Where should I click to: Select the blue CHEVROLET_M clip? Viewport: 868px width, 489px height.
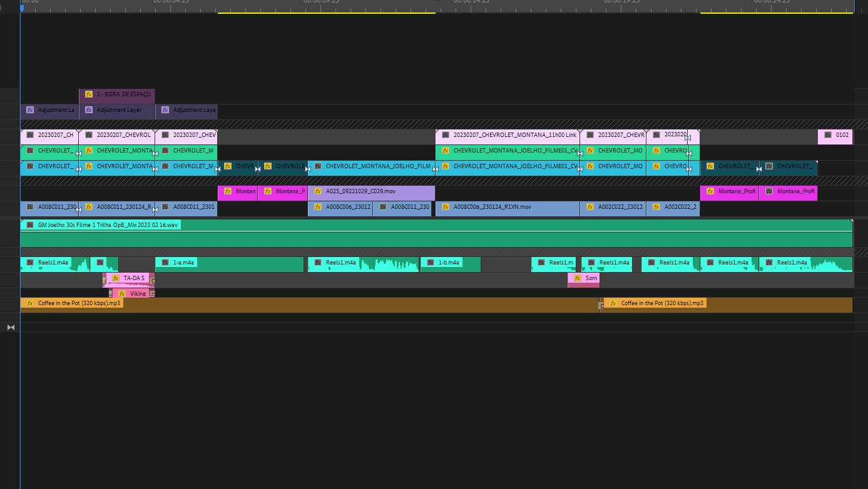click(186, 168)
